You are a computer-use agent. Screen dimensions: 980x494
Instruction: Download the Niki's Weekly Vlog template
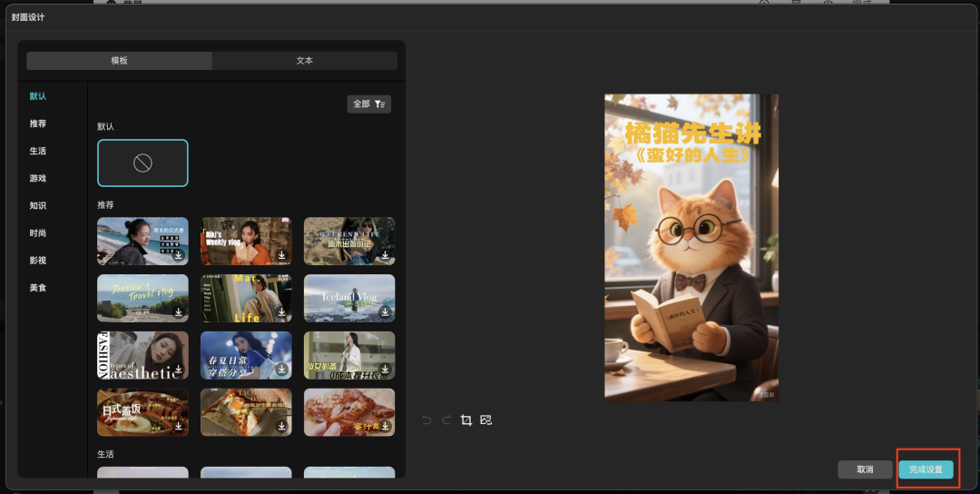point(282,255)
